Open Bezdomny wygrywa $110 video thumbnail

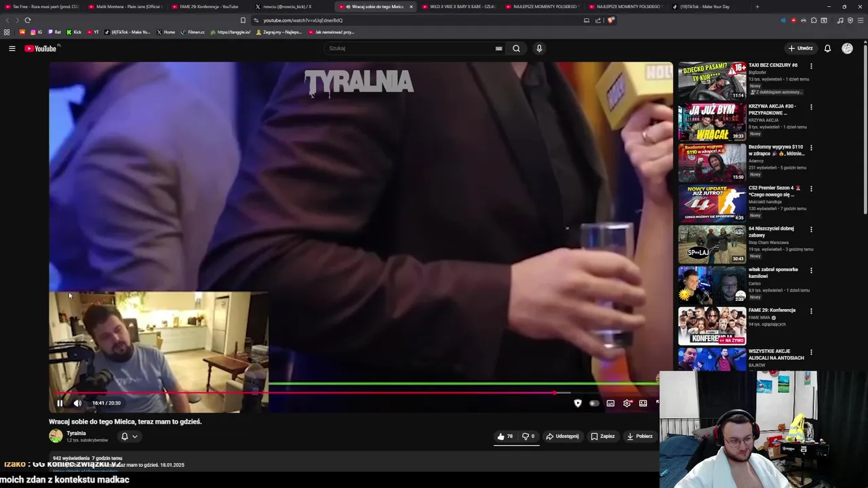712,163
